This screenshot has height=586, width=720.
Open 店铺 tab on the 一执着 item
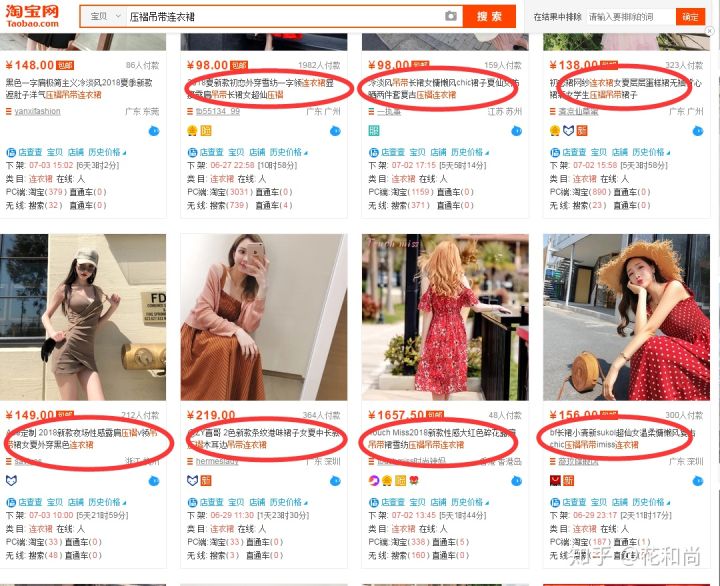coord(438,152)
